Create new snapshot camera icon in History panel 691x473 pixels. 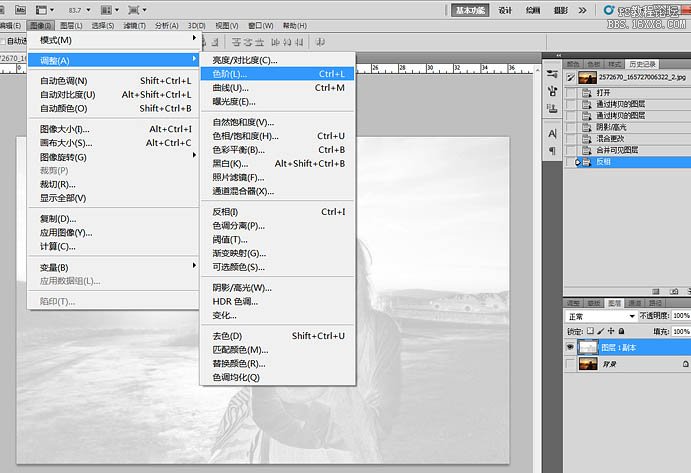(674, 291)
